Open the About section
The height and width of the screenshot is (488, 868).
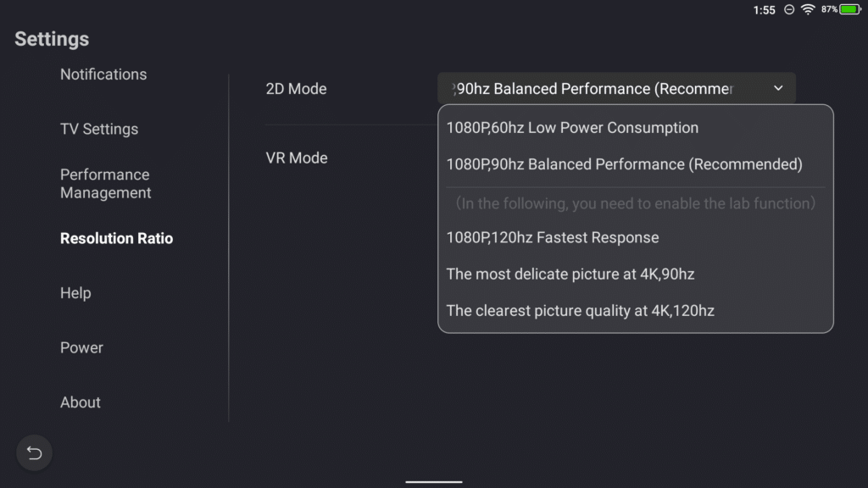pos(81,402)
